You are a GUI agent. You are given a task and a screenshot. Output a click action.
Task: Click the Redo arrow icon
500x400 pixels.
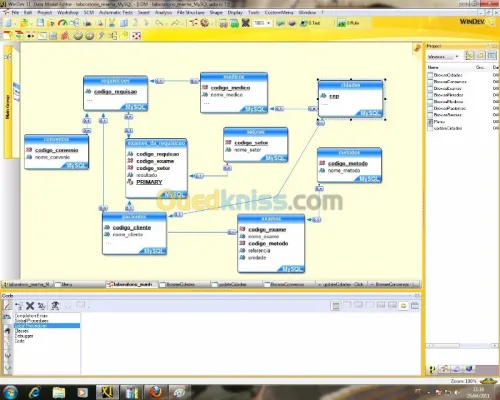coord(175,23)
